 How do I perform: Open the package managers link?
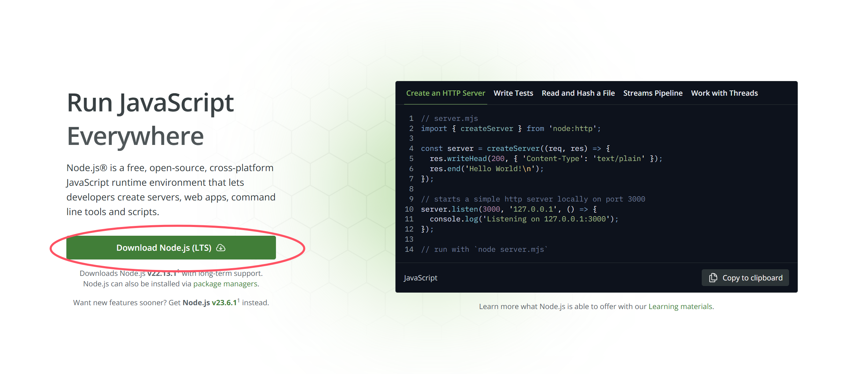pos(225,284)
